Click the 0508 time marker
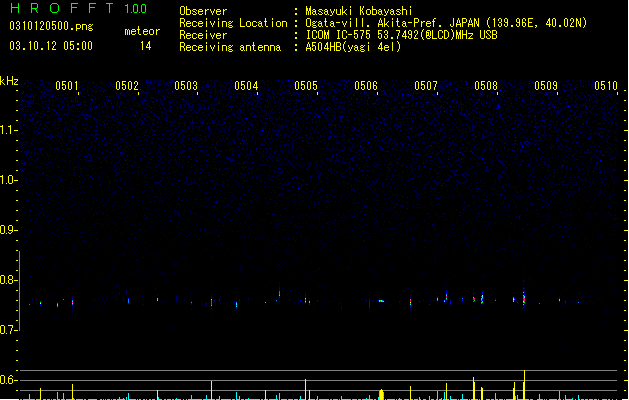The height and width of the screenshot is (400, 629). (486, 86)
